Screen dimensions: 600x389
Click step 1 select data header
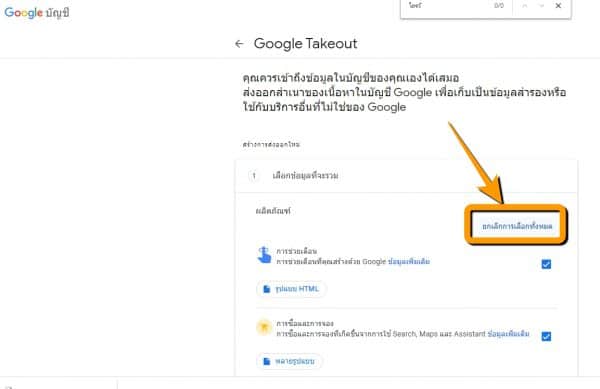point(406,176)
